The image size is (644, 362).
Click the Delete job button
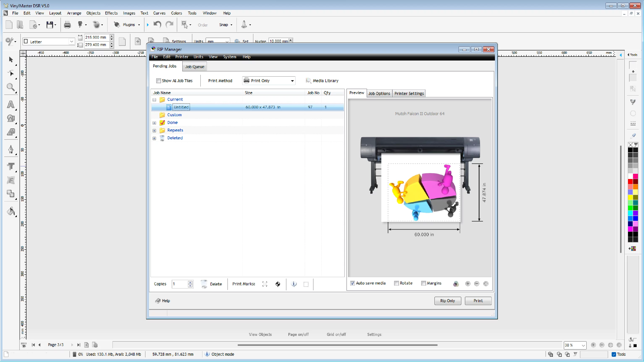[211, 284]
